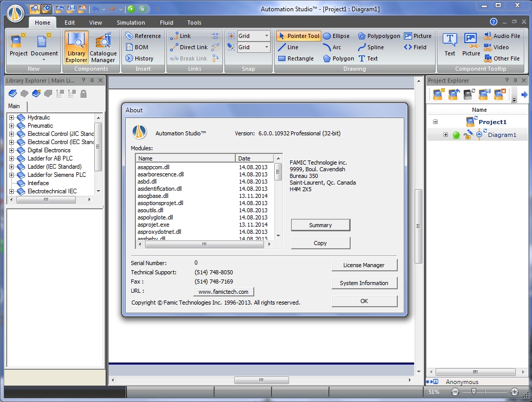The width and height of the screenshot is (532, 402).
Task: Expand the Diagram1 tree node
Action: tap(445, 135)
